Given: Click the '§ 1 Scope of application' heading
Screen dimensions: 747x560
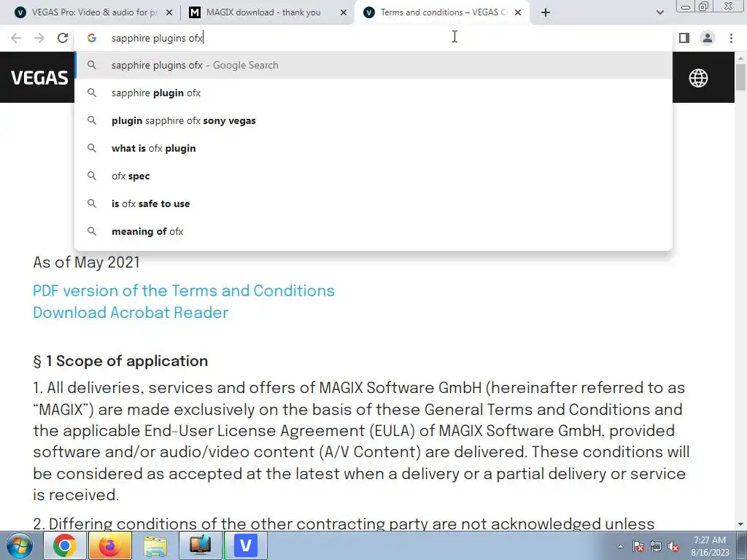Looking at the screenshot, I should tap(120, 361).
